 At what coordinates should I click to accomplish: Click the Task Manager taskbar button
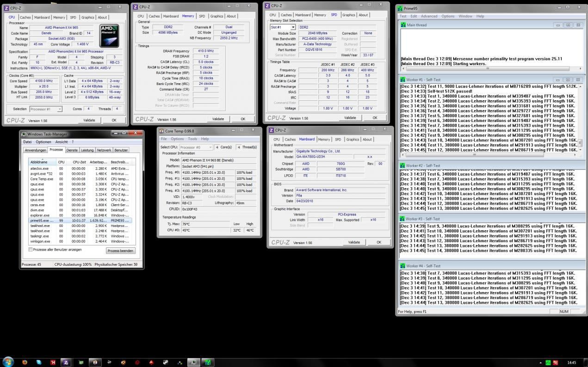tap(194, 362)
